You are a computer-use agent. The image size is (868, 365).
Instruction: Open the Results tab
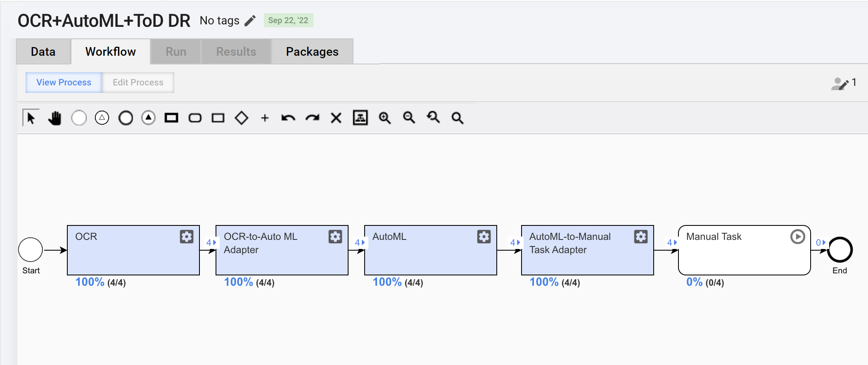[236, 52]
